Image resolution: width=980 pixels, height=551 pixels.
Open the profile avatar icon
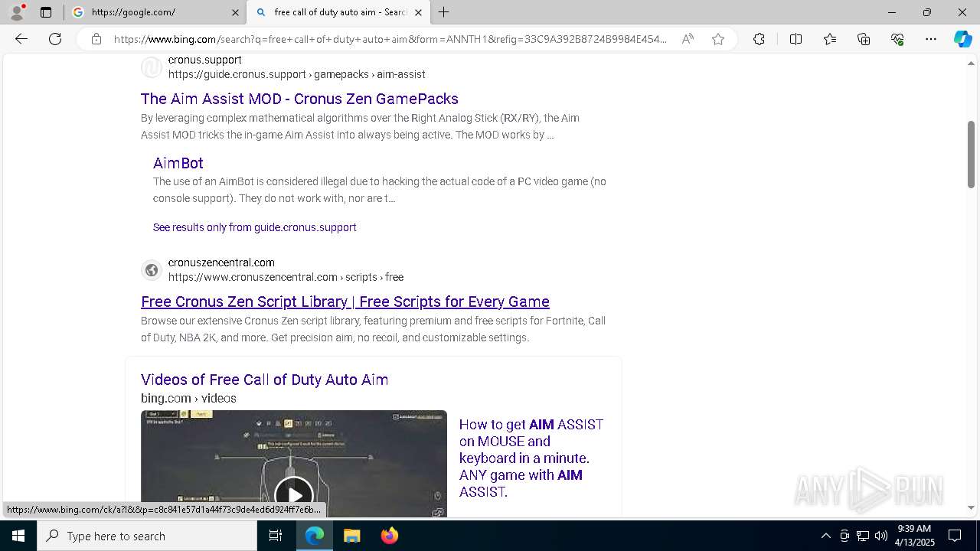(17, 12)
